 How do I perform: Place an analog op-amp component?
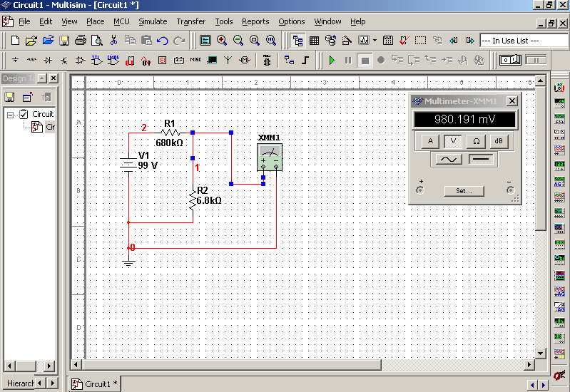[80, 60]
